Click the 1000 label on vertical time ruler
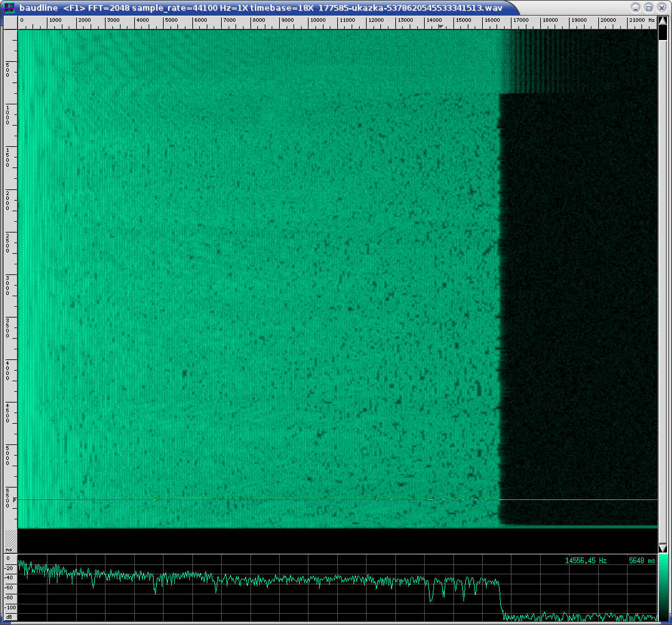This screenshot has height=625, width=672. [x=7, y=114]
